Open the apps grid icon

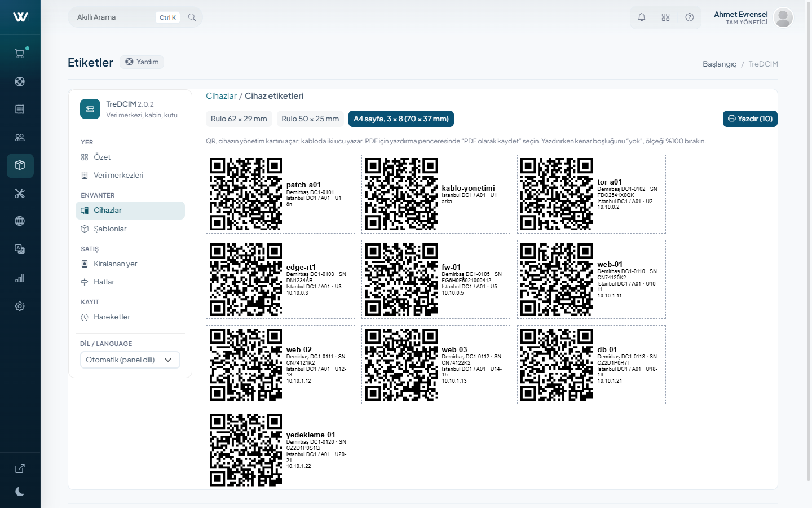tap(665, 17)
